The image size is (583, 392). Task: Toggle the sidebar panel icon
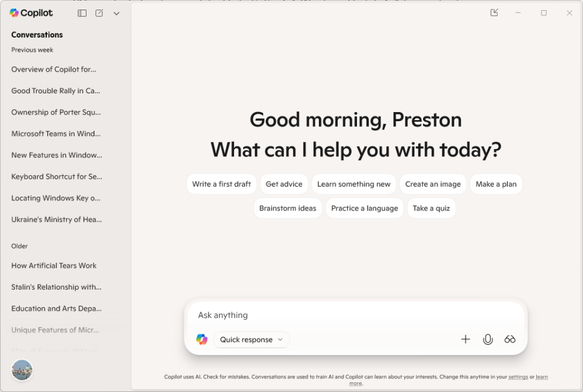click(82, 13)
